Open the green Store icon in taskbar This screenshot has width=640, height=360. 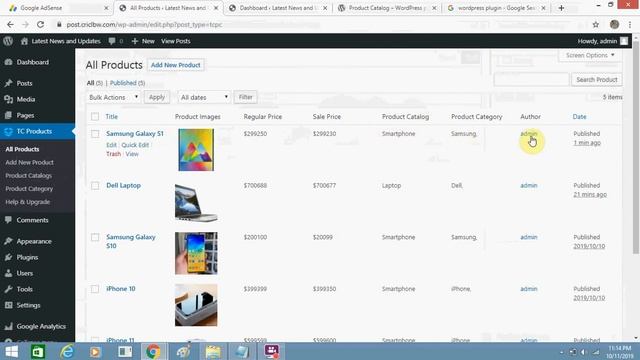tap(38, 351)
